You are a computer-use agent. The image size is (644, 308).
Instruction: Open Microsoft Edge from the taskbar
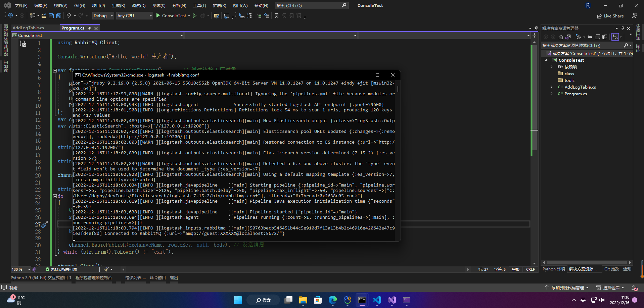point(333,300)
